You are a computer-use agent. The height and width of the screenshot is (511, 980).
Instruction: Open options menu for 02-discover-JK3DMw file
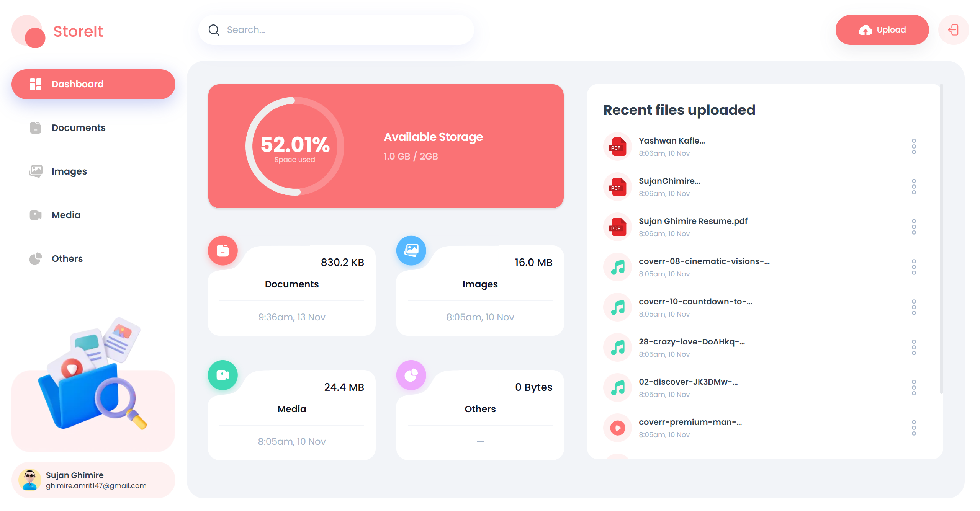(x=914, y=388)
